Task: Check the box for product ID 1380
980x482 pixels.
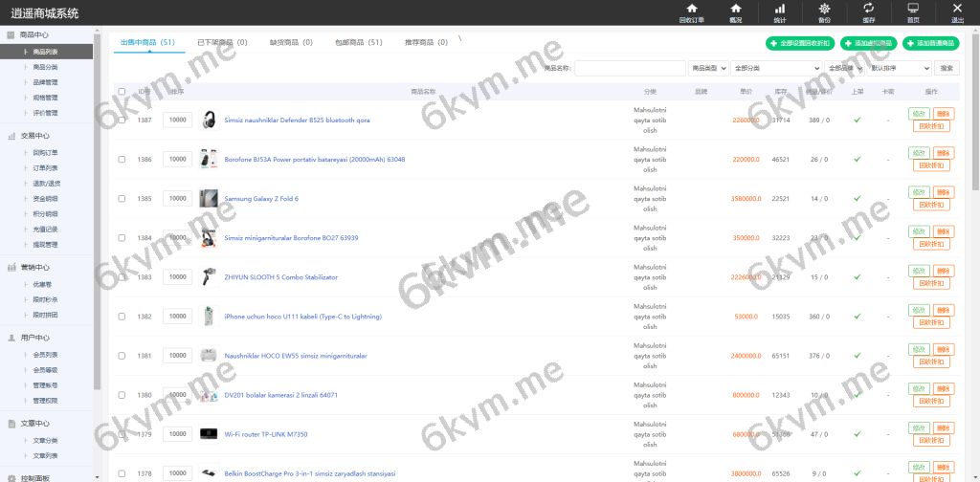Action: click(x=122, y=395)
